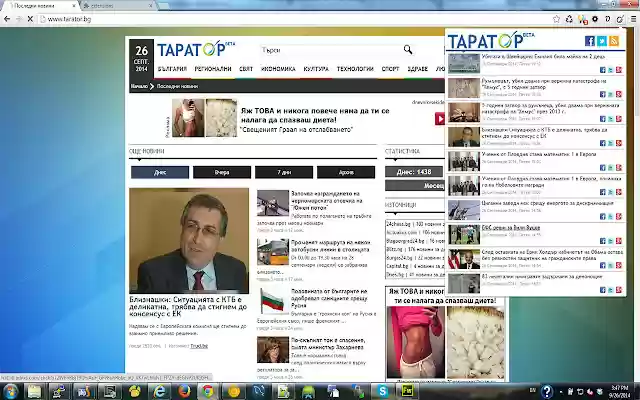Viewport: 640px width, 400px height.
Task: Share 'Убитата в Швейцария Емилия' story on Facebook
Action: pos(602,70)
